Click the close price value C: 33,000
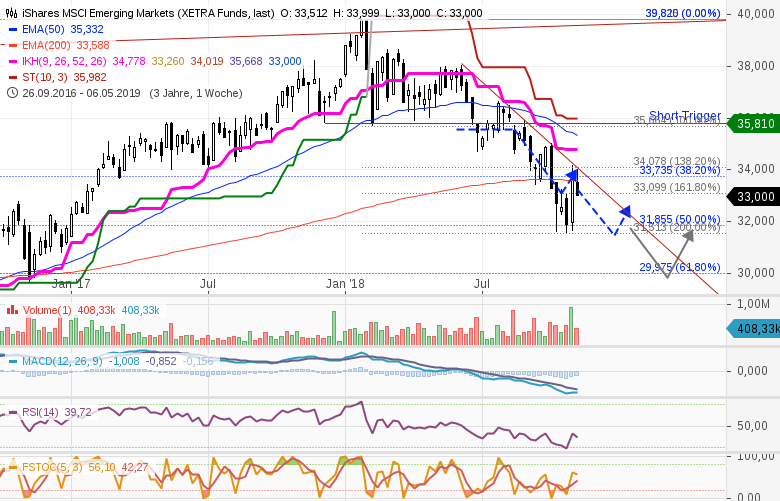Viewport: 780px width, 501px height. click(459, 13)
